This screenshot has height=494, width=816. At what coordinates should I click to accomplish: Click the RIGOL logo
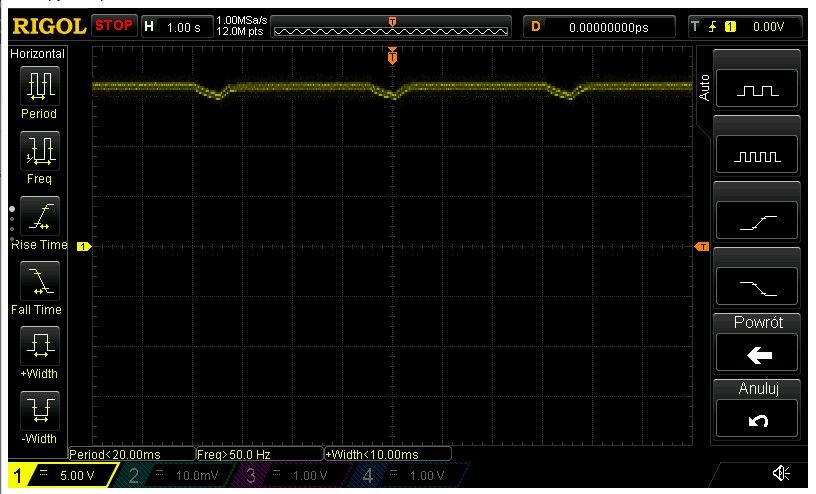click(49, 26)
